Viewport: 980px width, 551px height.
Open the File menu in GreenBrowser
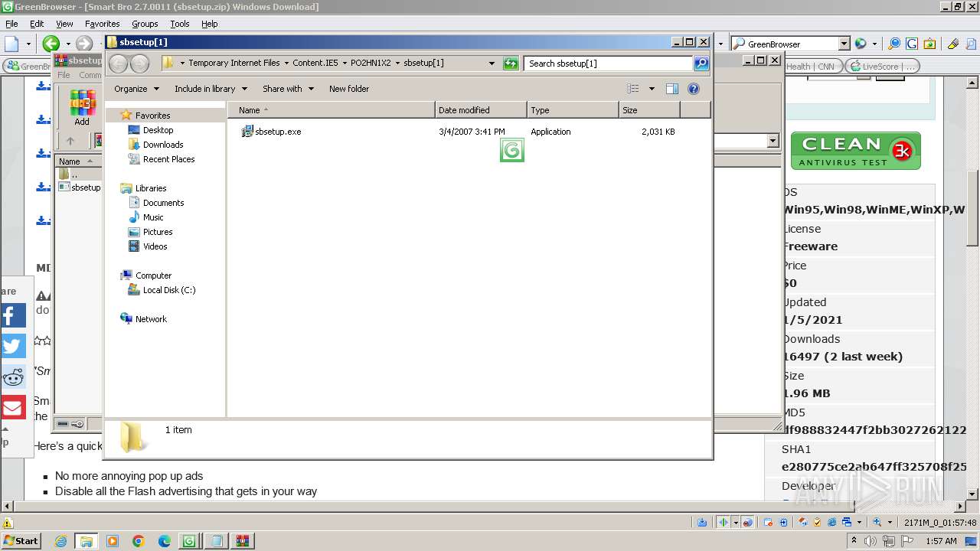click(x=11, y=24)
